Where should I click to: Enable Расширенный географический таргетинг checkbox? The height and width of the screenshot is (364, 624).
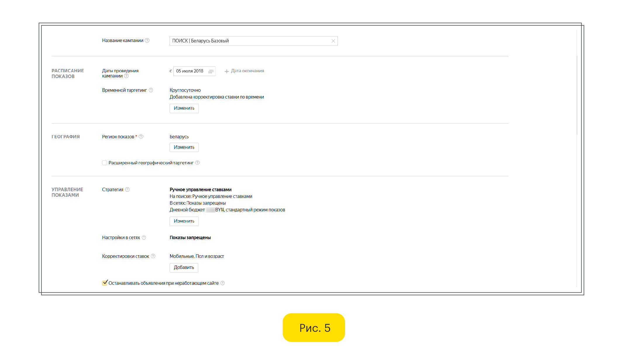pyautogui.click(x=104, y=163)
